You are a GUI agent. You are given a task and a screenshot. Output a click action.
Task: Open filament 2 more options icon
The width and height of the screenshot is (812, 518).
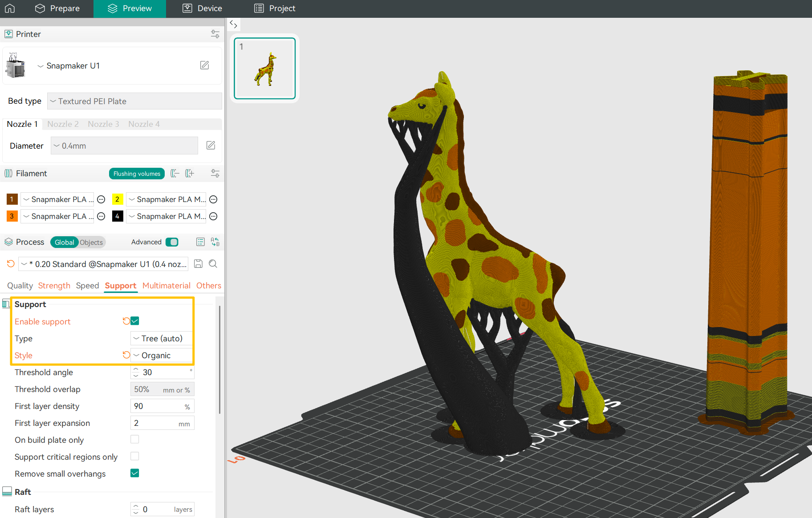(x=214, y=199)
